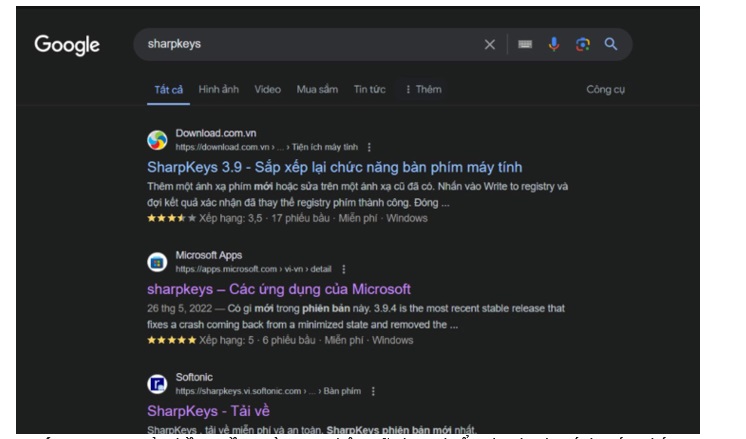746x439 pixels.
Task: Open the Công cụ tools button
Action: click(x=605, y=89)
